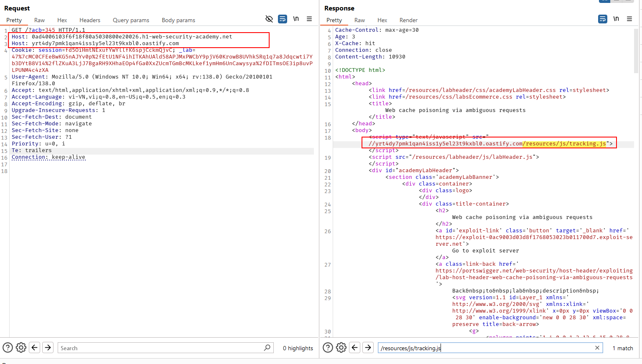Click the Cookie session header line
This screenshot has height=364, width=642.
point(162,60)
